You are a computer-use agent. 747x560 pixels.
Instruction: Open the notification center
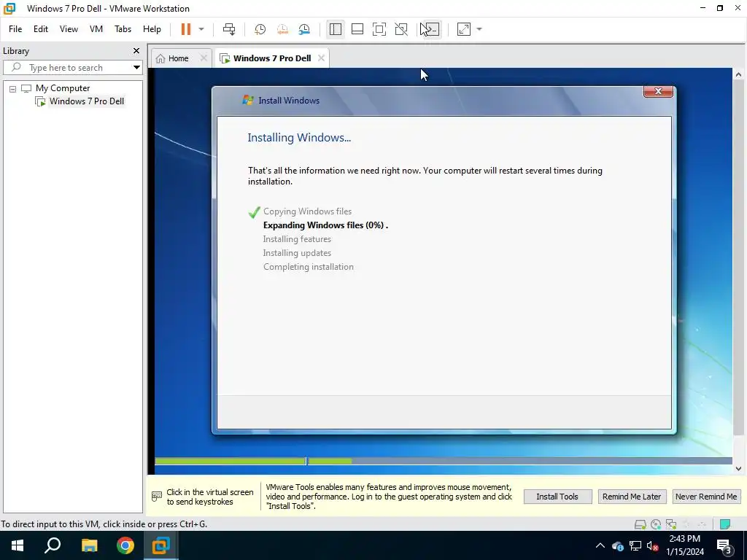click(724, 545)
